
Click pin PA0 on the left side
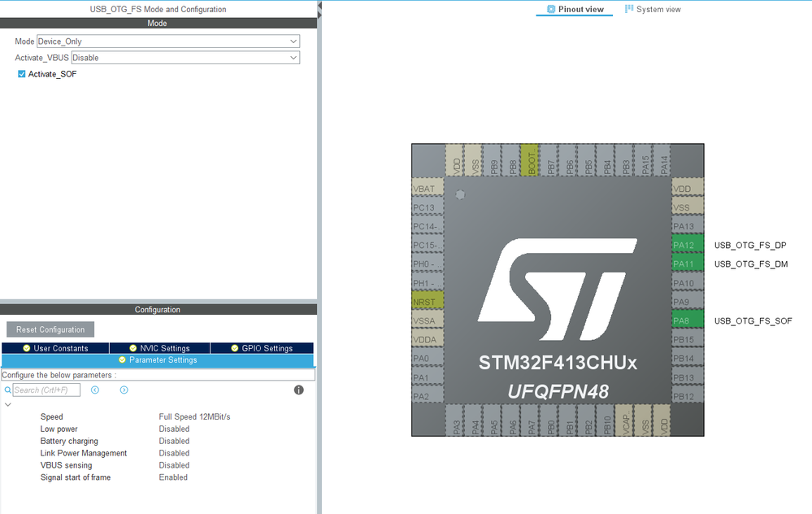[428, 359]
